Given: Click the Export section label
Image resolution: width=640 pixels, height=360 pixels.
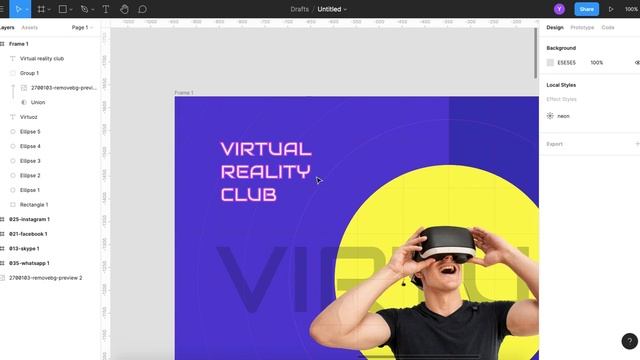Looking at the screenshot, I should point(554,144).
